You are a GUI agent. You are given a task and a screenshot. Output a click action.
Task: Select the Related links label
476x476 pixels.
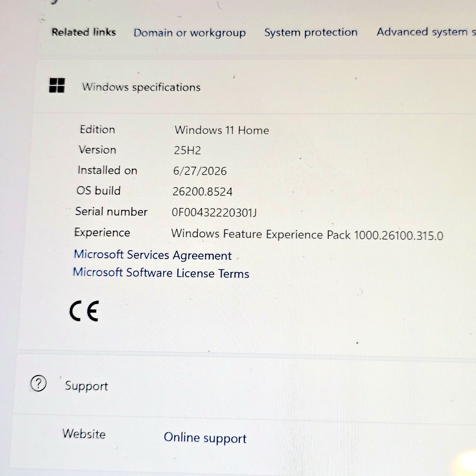[84, 32]
